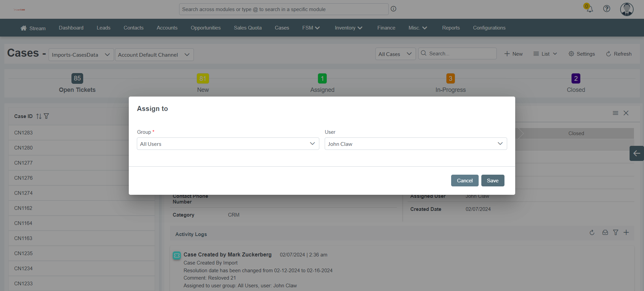Click the search info icon
The image size is (644, 291).
[393, 9]
